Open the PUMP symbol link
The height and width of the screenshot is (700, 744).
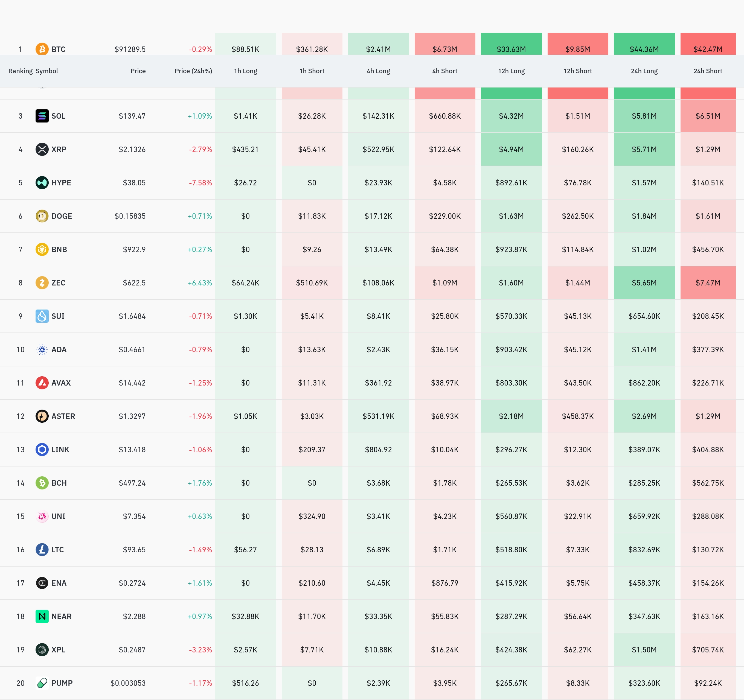(x=62, y=683)
